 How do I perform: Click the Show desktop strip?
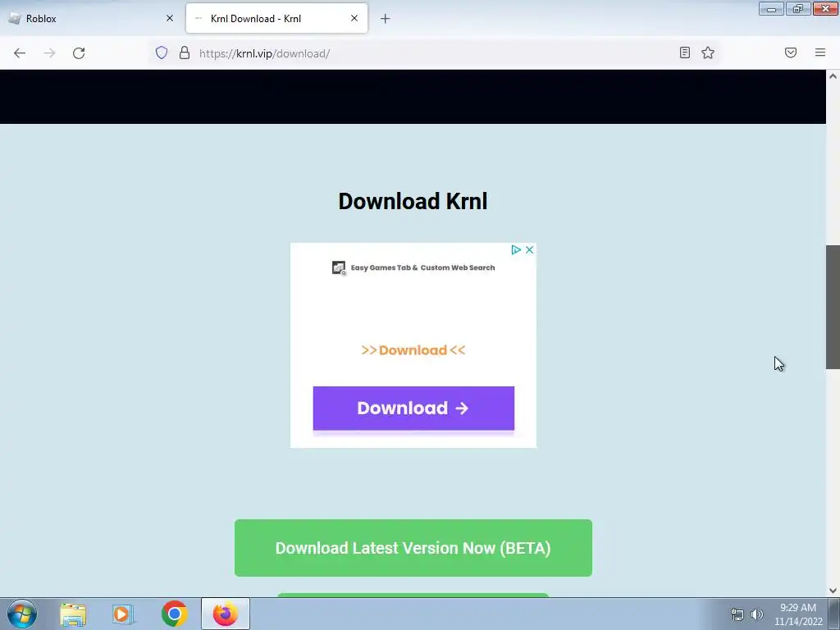[x=834, y=614]
